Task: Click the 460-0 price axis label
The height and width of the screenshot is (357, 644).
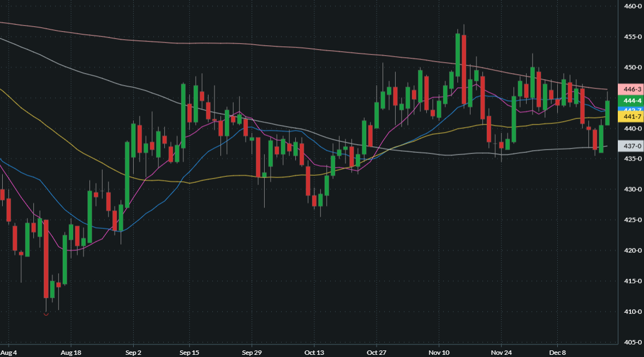Action: [x=631, y=7]
